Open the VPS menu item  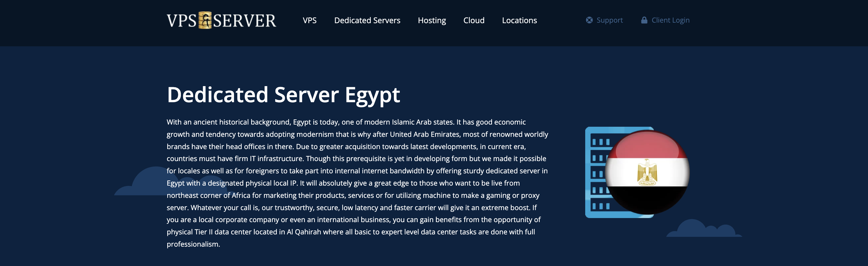tap(309, 20)
